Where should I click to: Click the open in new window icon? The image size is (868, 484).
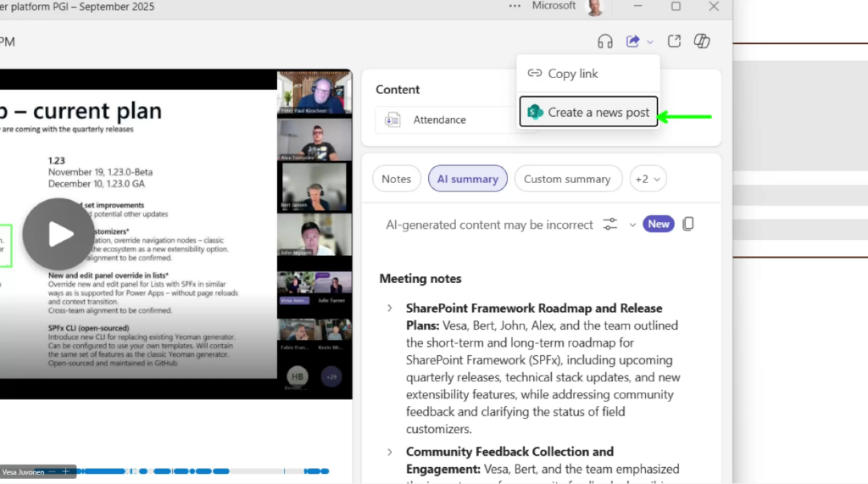(x=674, y=41)
